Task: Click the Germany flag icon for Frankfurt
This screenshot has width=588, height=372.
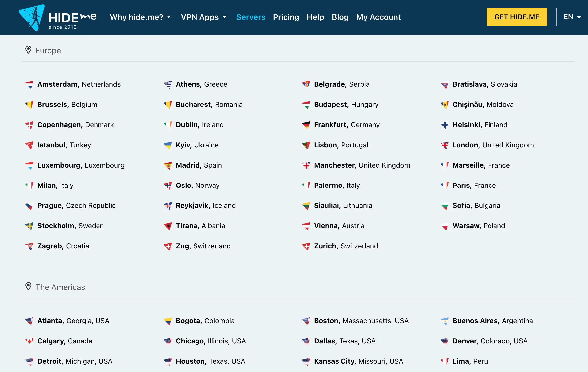Action: [307, 125]
